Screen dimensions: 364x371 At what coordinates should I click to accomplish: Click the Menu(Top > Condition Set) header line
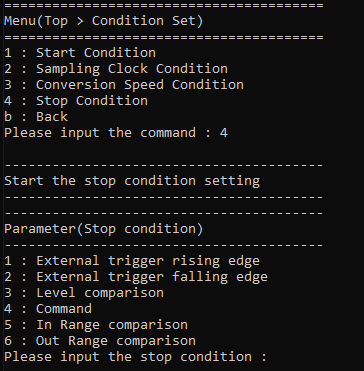coord(104,21)
